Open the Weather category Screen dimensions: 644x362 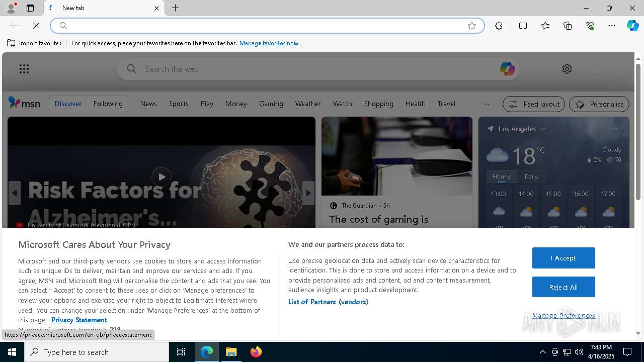308,104
